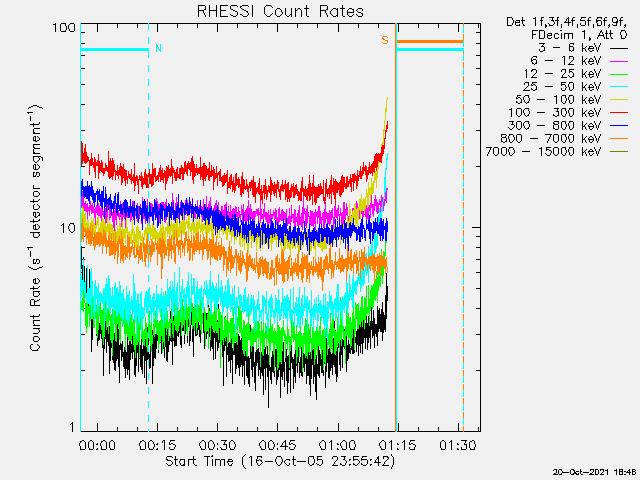Viewport: 640px width, 480px height.
Task: Click the blue 300 - 800 keV legend line
Action: (619, 126)
